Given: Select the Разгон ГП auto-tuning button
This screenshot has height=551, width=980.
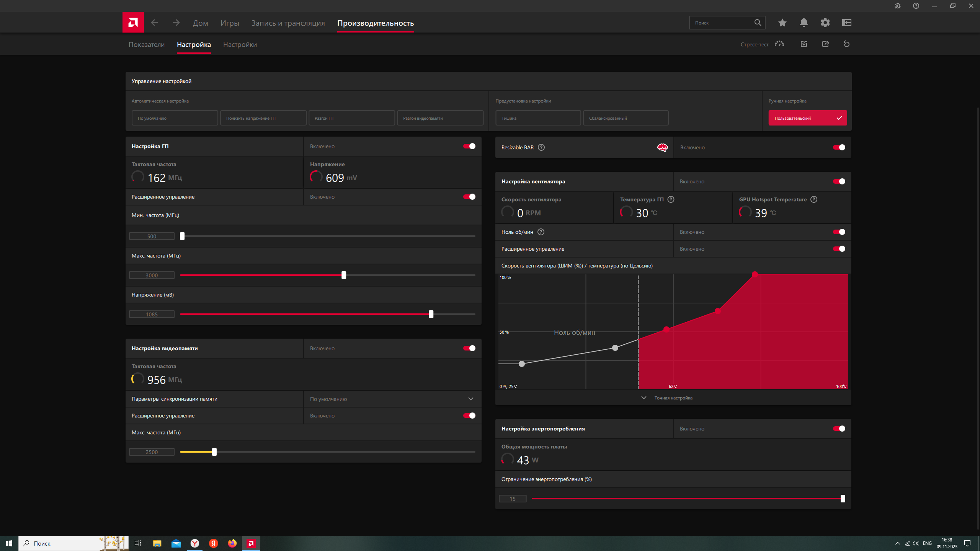Looking at the screenshot, I should click(351, 118).
